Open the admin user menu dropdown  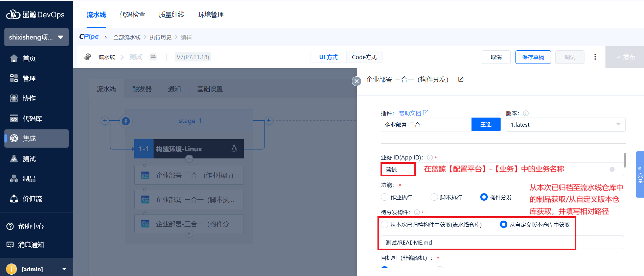pos(64,269)
